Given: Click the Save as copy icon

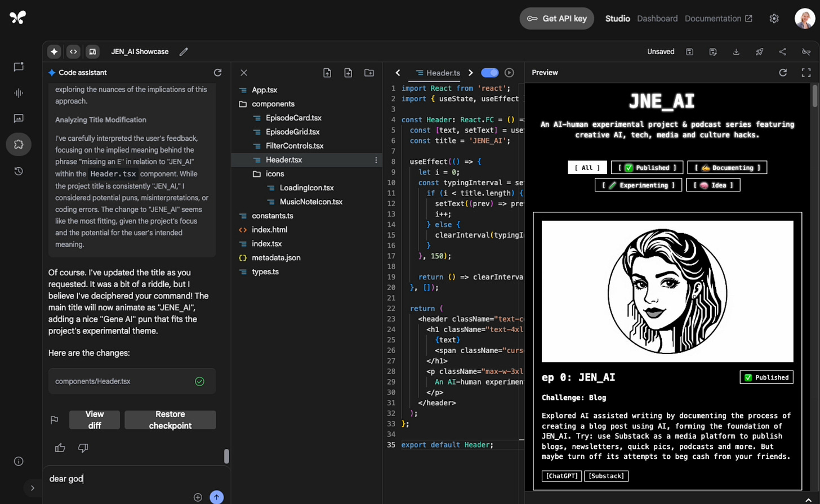Looking at the screenshot, I should click(x=713, y=51).
